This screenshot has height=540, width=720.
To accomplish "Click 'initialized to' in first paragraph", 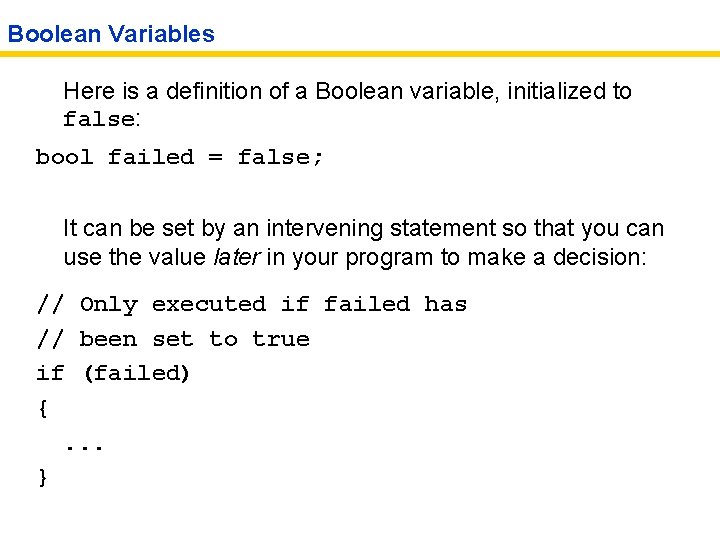I will 569,91.
